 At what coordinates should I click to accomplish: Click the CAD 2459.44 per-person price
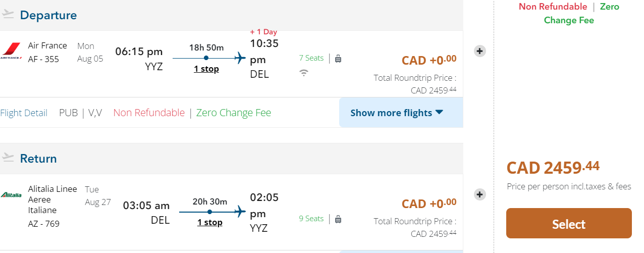[x=553, y=167]
